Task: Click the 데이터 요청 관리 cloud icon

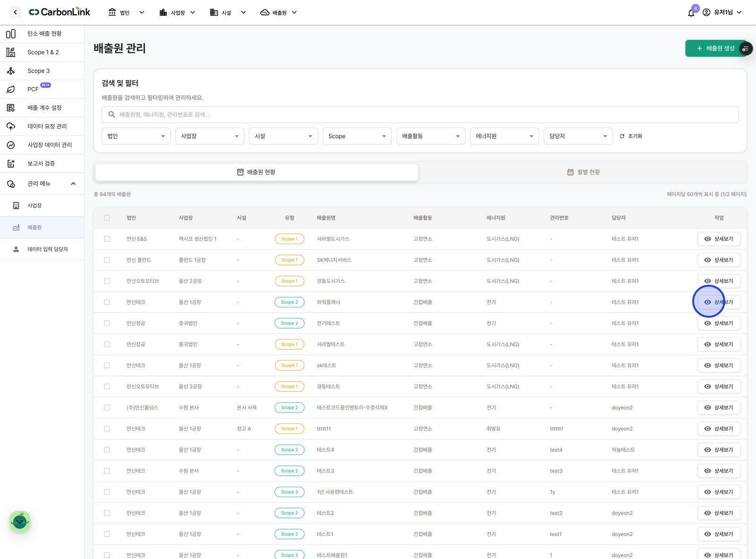Action: tap(11, 126)
